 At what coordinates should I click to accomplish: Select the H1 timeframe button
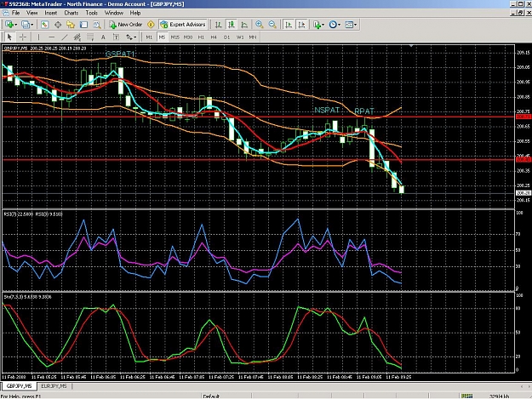pyautogui.click(x=201, y=37)
